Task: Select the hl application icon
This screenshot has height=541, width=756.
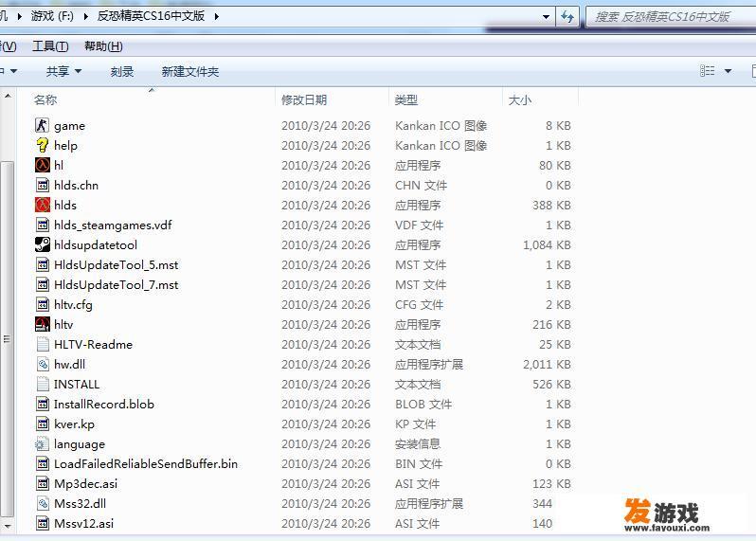Action: [x=42, y=165]
